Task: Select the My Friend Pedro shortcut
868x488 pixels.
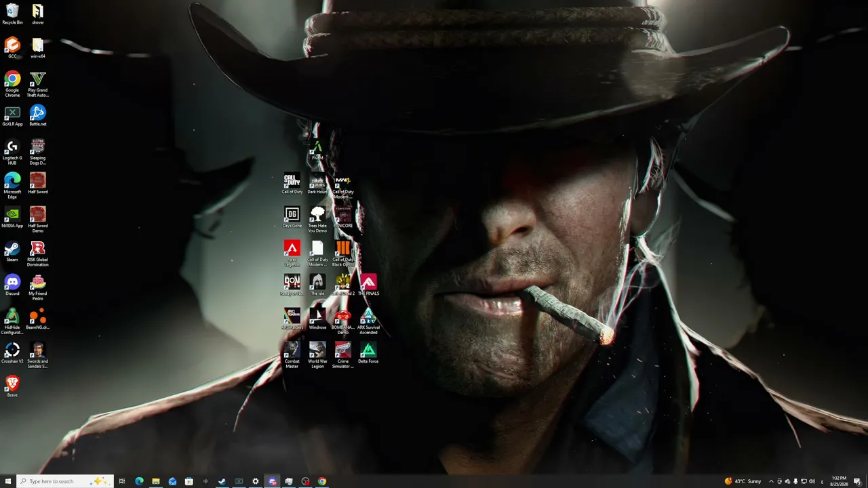Action: point(38,288)
